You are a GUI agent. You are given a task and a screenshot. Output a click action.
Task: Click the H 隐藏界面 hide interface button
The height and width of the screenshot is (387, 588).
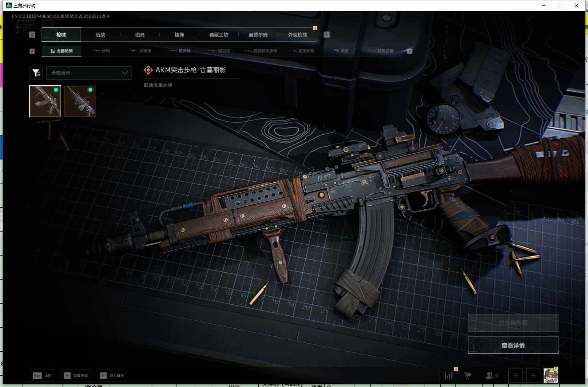tap(76, 375)
